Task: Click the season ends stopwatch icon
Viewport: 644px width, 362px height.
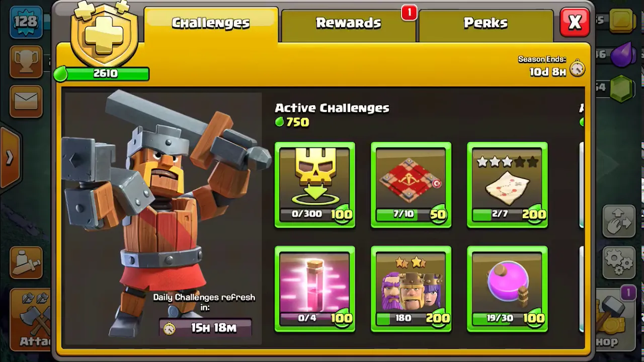Action: pyautogui.click(x=577, y=68)
